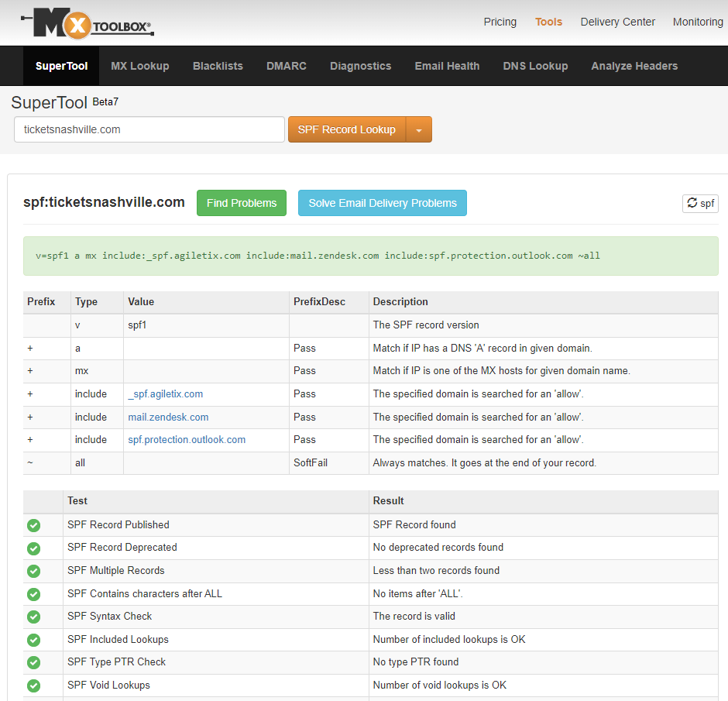This screenshot has height=701, width=728.
Task: Click the Find Problems button
Action: click(242, 203)
